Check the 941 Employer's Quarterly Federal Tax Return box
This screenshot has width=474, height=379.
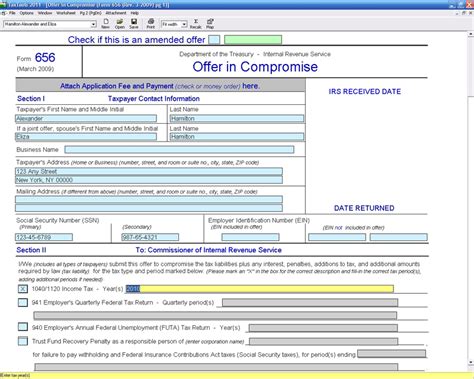pyautogui.click(x=23, y=302)
